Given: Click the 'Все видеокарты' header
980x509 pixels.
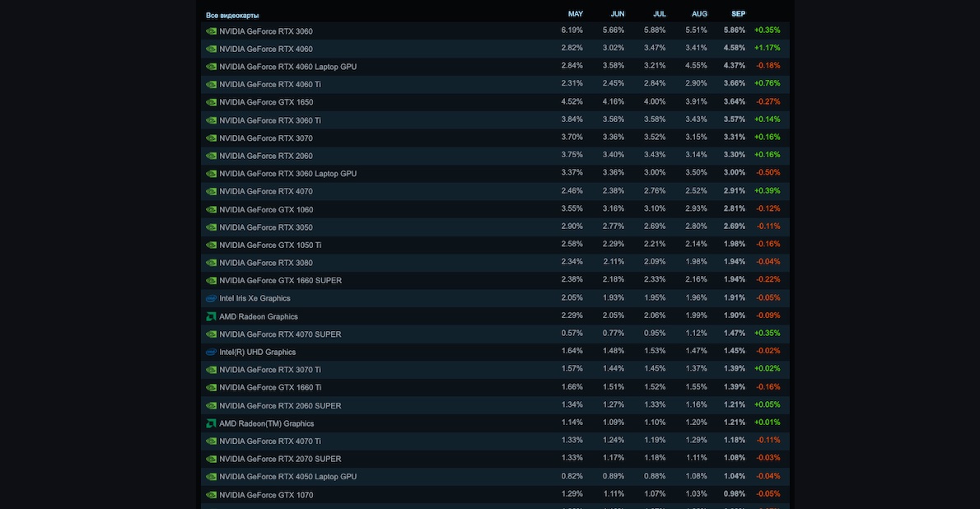Looking at the screenshot, I should coord(232,15).
